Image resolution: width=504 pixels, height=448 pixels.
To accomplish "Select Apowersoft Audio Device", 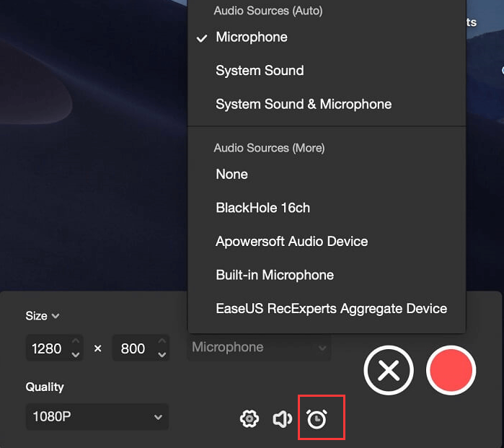I will coord(327,242).
